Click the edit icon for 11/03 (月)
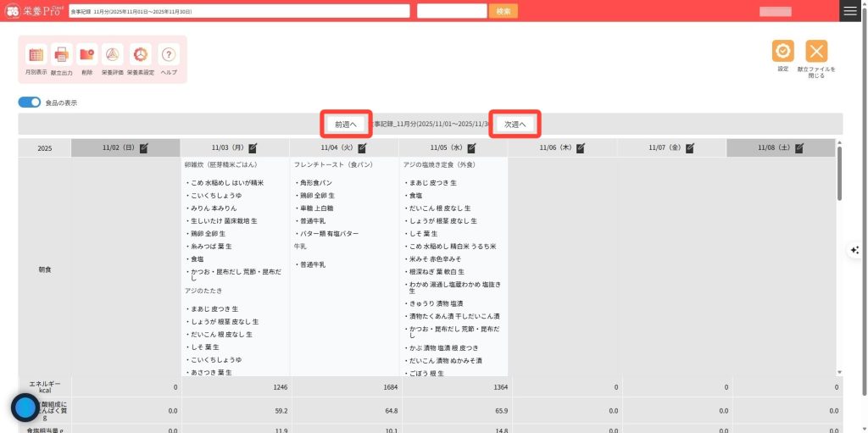This screenshot has height=433, width=868. [x=253, y=147]
